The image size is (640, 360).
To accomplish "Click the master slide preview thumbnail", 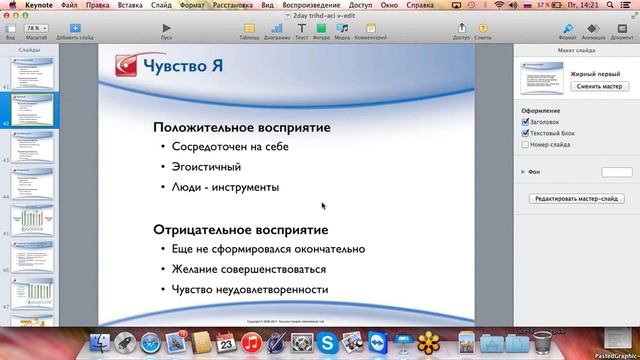I will pos(542,78).
